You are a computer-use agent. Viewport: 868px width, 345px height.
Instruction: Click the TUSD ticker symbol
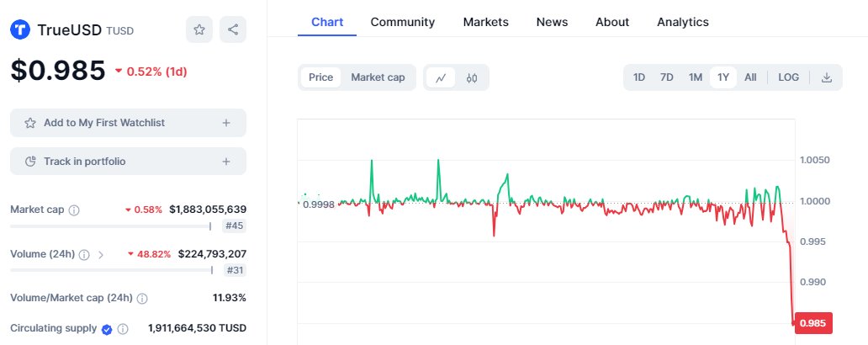click(x=119, y=31)
